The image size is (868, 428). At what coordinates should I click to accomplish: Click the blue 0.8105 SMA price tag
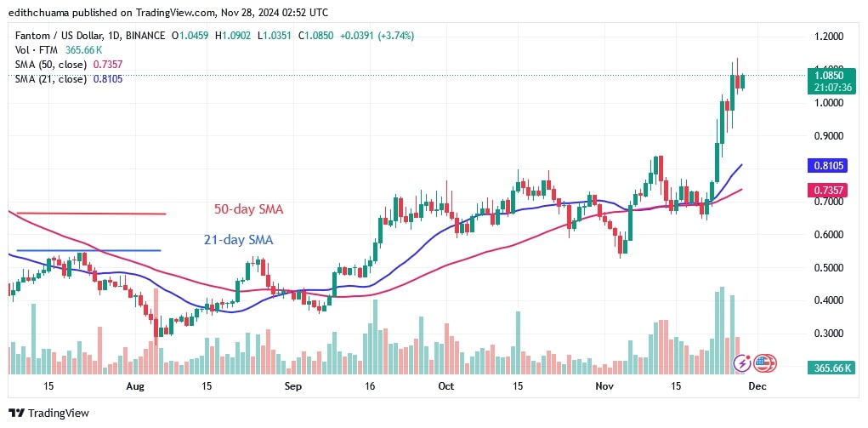click(x=828, y=165)
